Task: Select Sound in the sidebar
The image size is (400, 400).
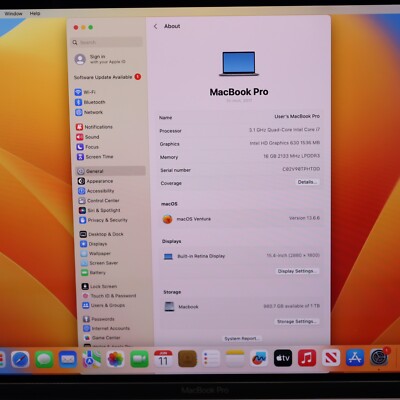Action: [88, 137]
